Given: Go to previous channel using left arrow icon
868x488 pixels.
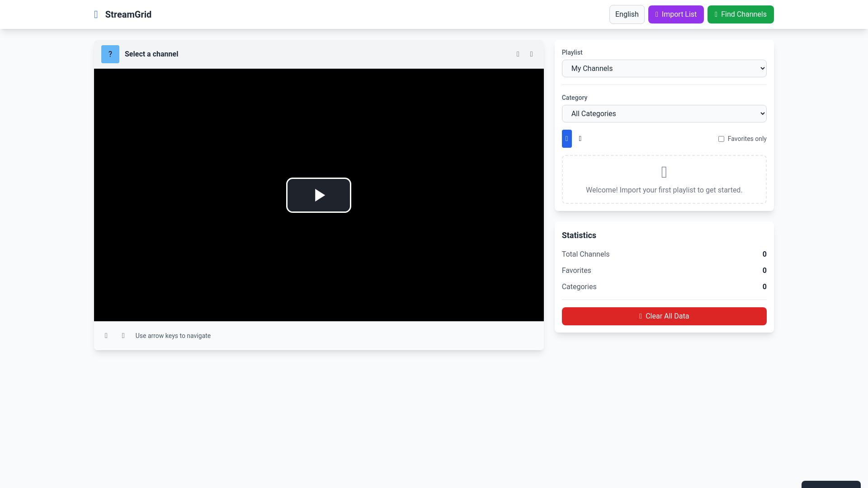Looking at the screenshot, I should point(106,336).
